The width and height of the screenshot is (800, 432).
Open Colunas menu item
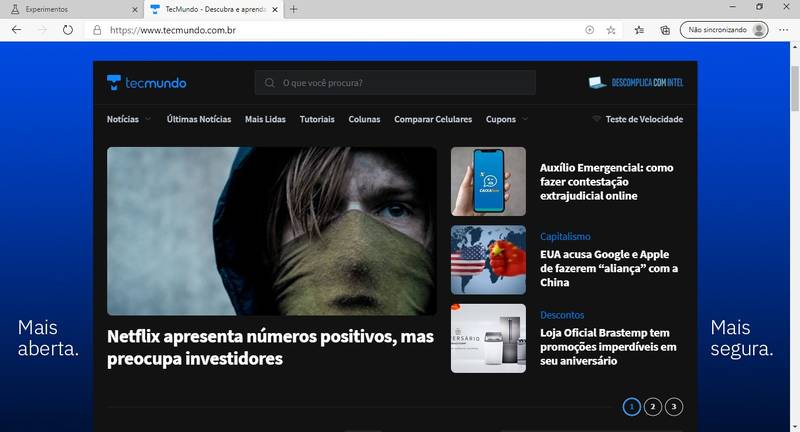click(x=364, y=119)
